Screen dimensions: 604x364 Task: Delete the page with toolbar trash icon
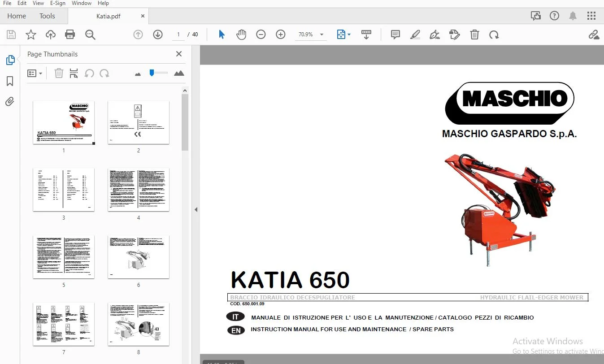coord(474,35)
